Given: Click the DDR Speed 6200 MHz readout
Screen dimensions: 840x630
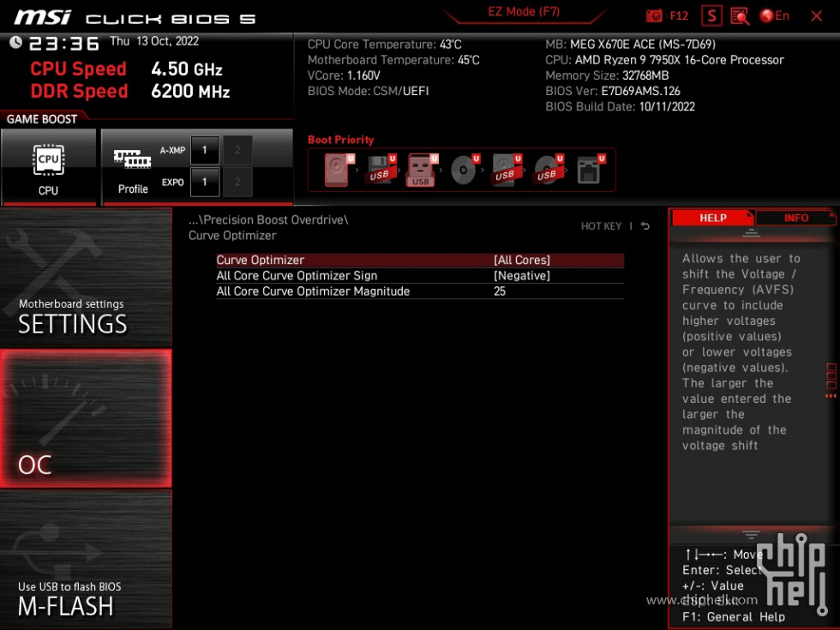Looking at the screenshot, I should tap(130, 91).
